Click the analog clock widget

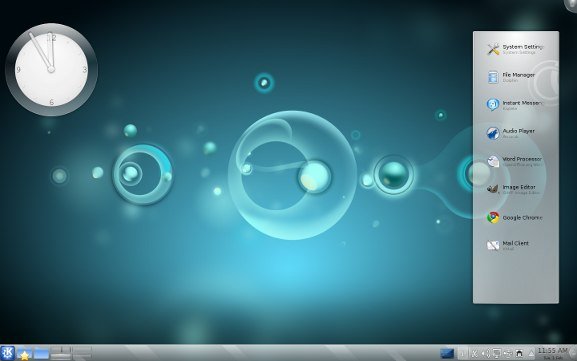(x=52, y=70)
